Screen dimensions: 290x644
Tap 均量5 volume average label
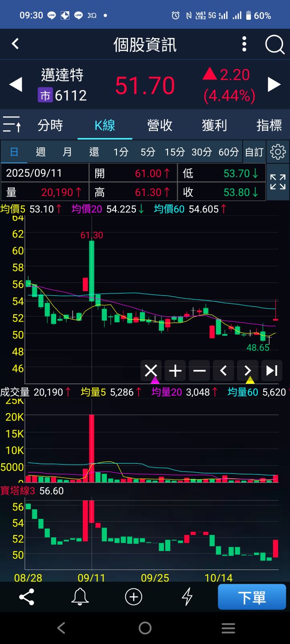tap(93, 392)
